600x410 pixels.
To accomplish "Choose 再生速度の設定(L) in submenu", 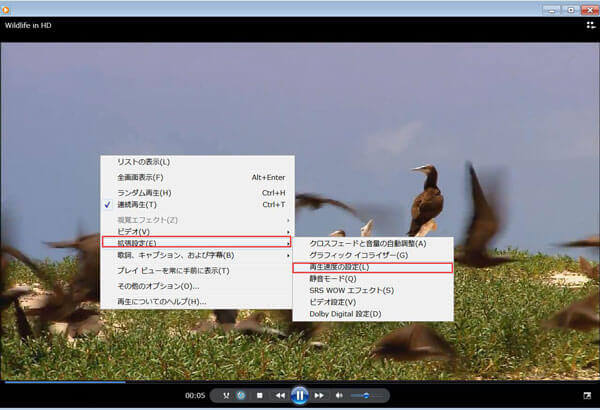I will 373,267.
